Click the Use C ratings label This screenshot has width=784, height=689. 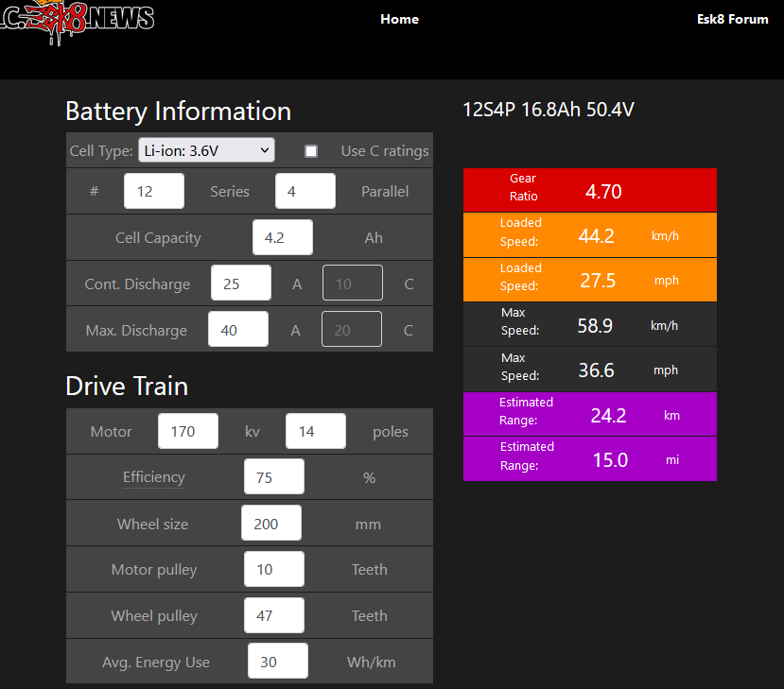coord(385,151)
